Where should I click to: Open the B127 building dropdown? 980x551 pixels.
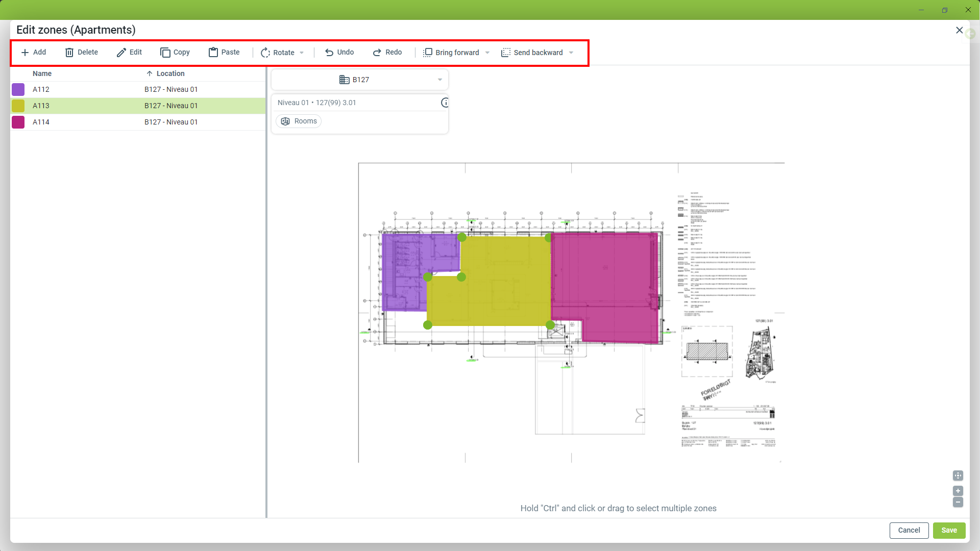pos(360,80)
